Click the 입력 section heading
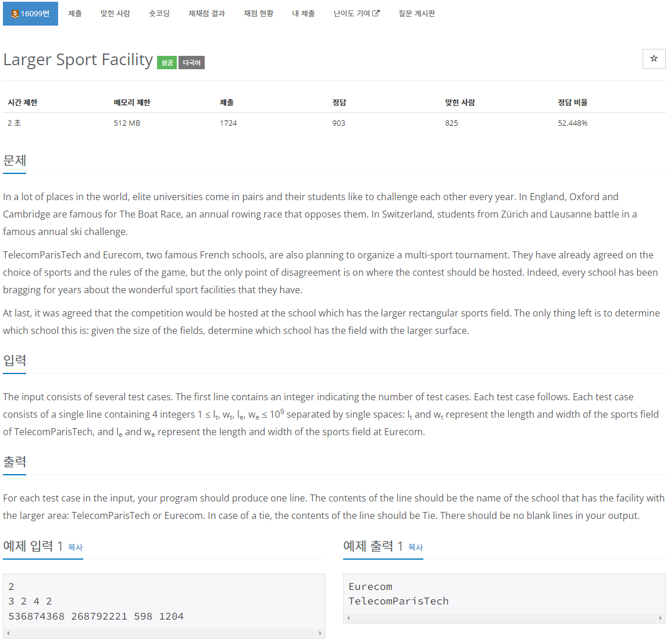The width and height of the screenshot is (667, 644). (x=15, y=361)
